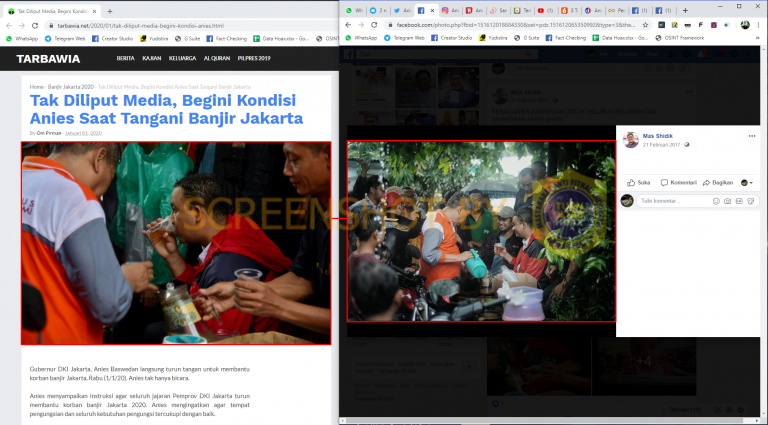Click the sunglasses-face extension icon
Viewport: 768px width, 425px height.
pos(688,25)
